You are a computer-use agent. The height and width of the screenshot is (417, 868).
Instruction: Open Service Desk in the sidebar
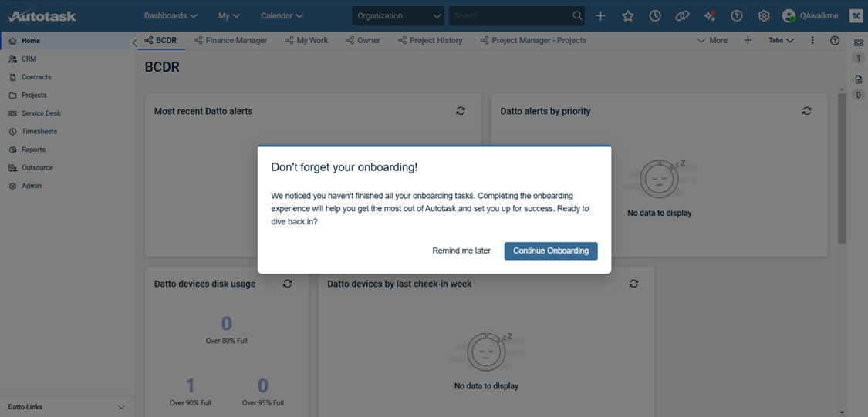68,113
